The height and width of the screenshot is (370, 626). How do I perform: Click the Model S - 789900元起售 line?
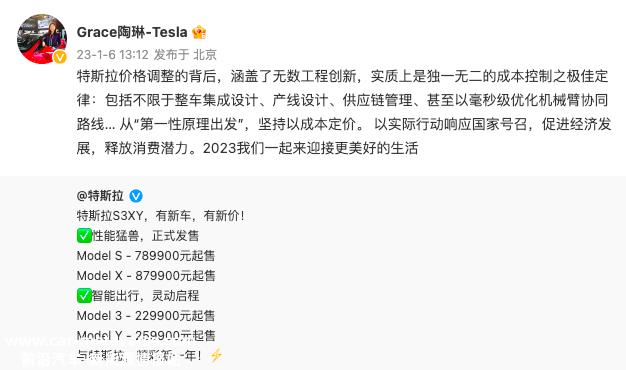pos(146,256)
